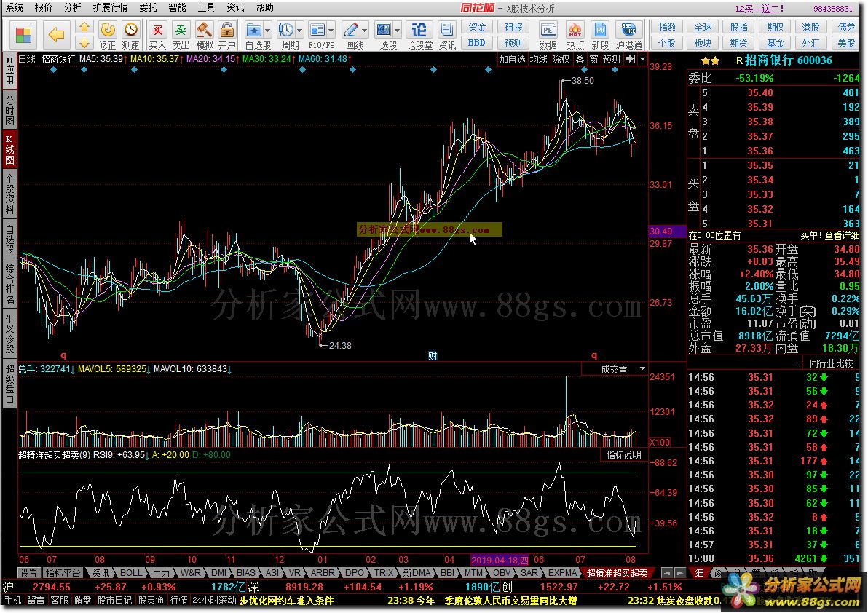
Task: Select the BOLL indicator tab
Action: pyautogui.click(x=131, y=573)
